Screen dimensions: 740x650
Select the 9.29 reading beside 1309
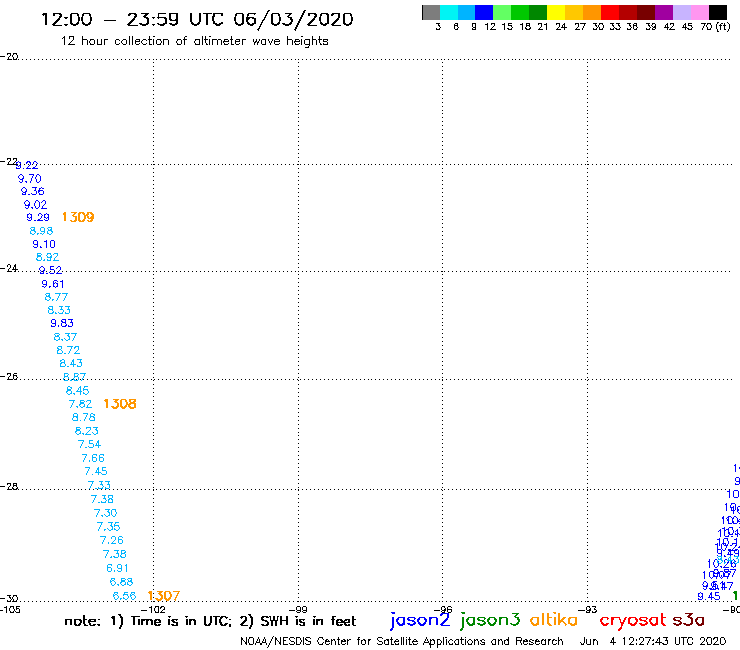38,217
